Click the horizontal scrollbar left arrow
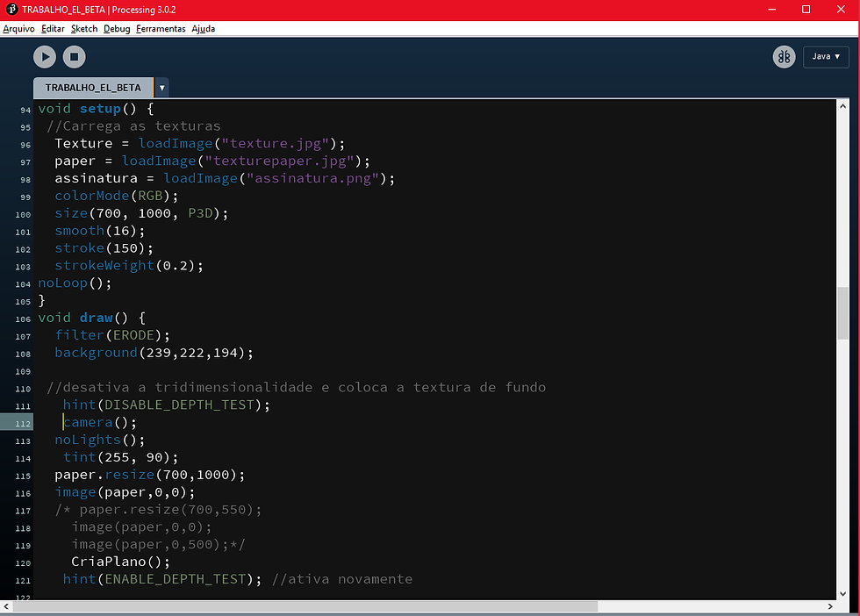Screen dimensions: 860x616 pyautogui.click(x=6, y=606)
